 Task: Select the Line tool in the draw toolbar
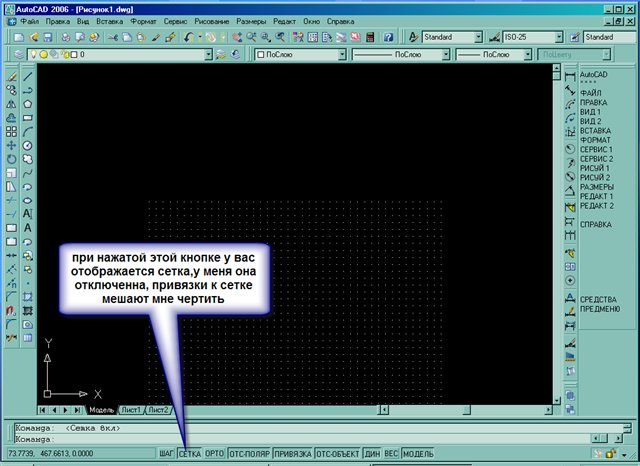28,75
